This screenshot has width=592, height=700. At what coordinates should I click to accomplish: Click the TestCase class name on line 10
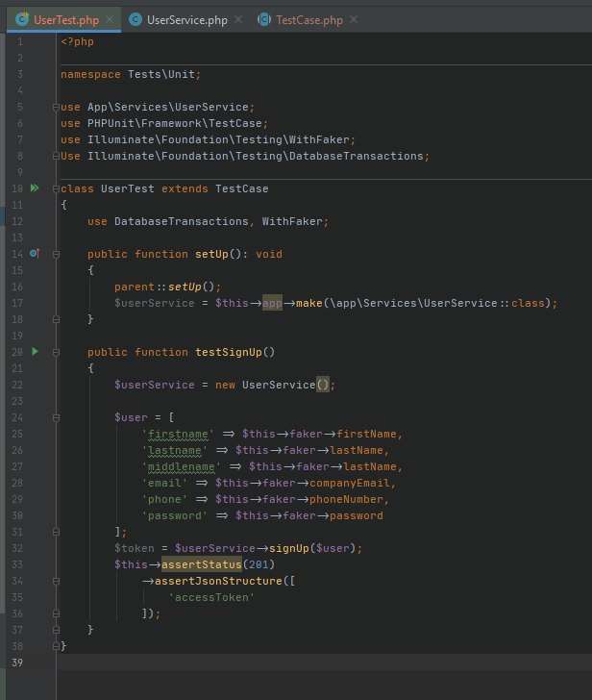(242, 188)
